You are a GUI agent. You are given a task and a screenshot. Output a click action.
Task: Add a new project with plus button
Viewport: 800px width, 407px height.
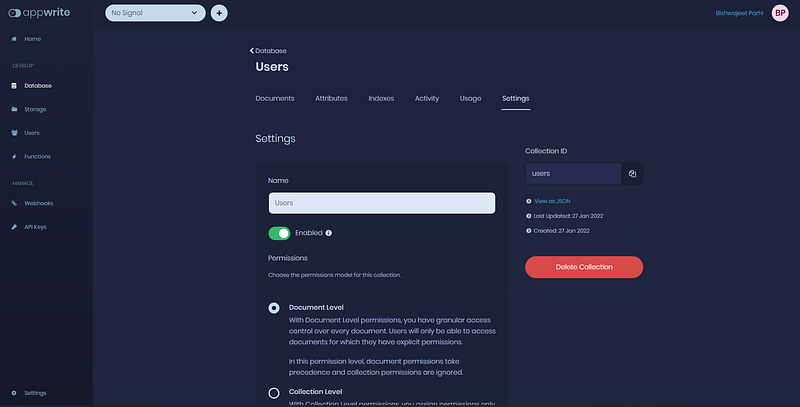219,13
